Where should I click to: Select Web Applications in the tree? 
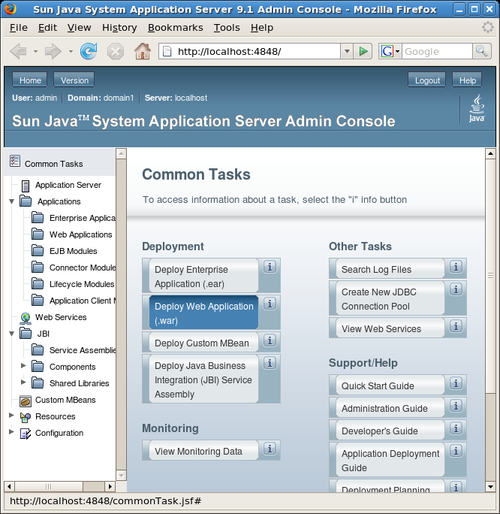point(81,235)
